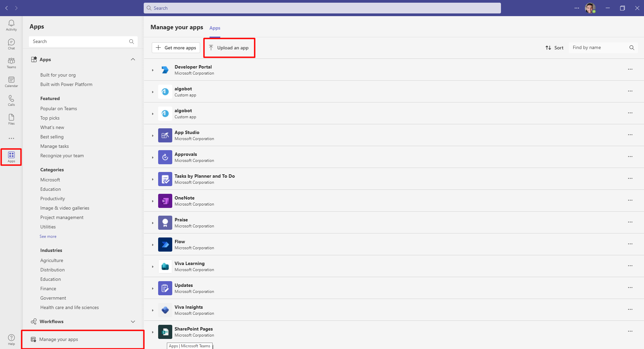Go to Teams in the sidebar
The image size is (644, 349).
(11, 63)
